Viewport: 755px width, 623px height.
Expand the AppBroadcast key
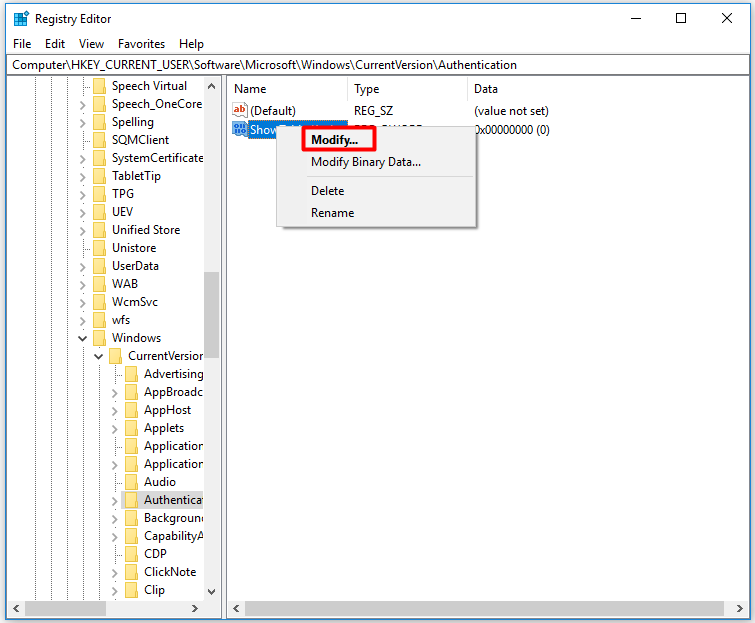pos(115,393)
